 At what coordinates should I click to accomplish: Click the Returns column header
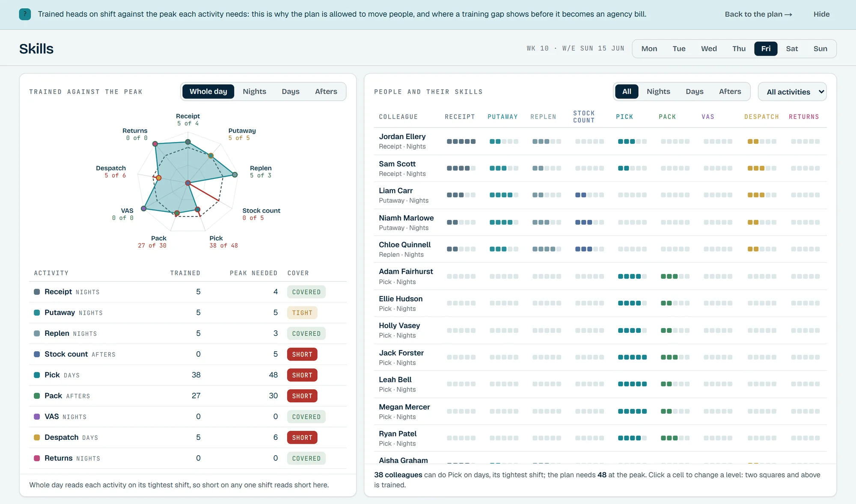coord(804,117)
